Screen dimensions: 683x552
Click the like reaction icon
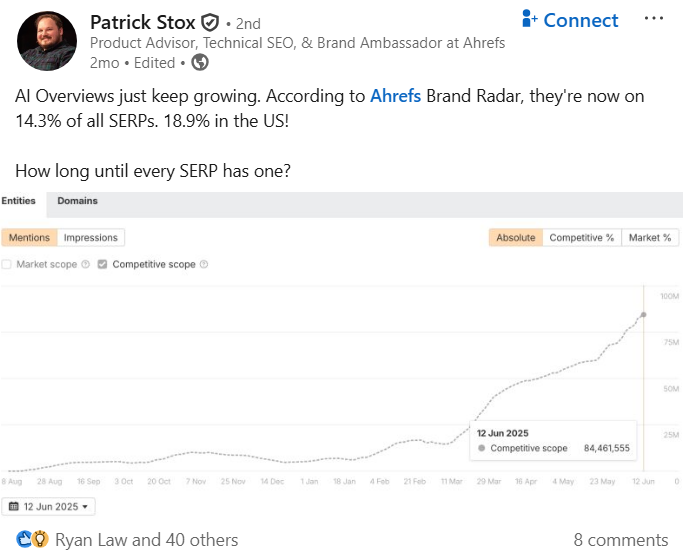pyautogui.click(x=24, y=539)
